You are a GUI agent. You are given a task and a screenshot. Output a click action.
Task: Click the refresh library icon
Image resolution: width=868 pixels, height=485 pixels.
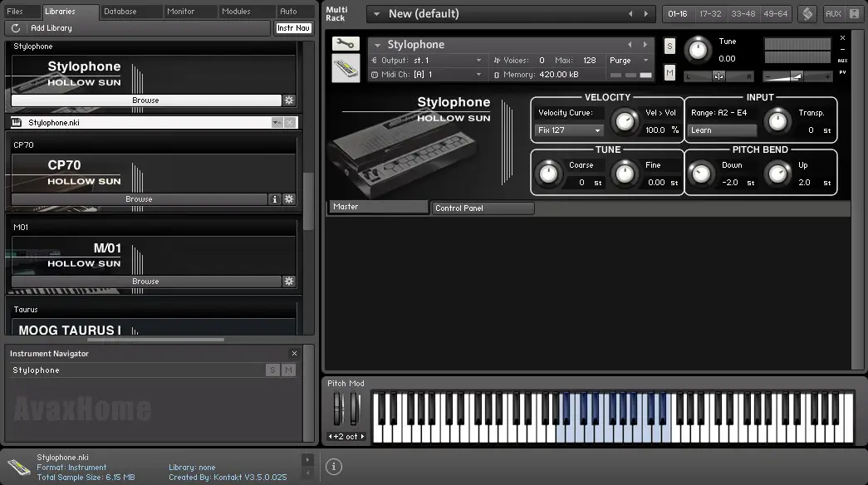click(16, 27)
